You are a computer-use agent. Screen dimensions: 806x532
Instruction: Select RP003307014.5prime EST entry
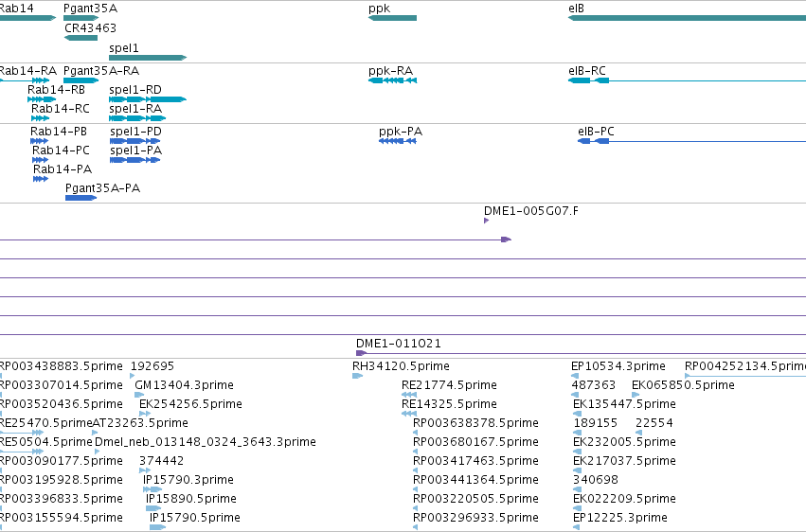(x=62, y=384)
